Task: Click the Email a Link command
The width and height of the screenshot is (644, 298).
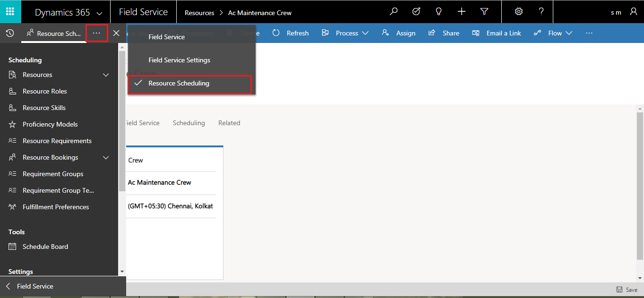Action: [x=497, y=33]
